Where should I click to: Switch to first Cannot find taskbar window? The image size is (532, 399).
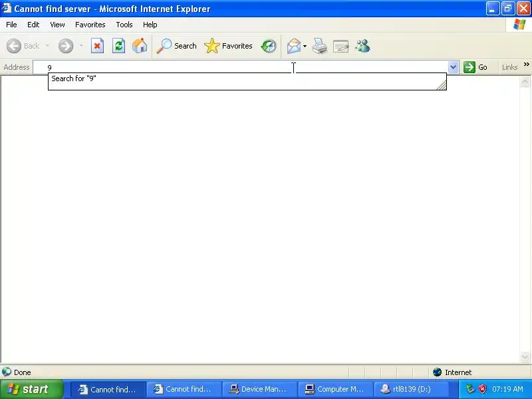[x=108, y=389]
